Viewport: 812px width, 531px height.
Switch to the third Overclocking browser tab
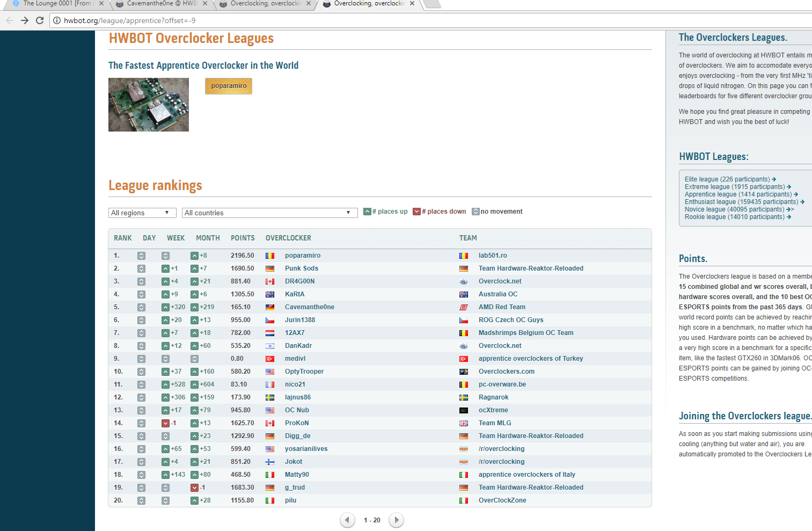[265, 4]
